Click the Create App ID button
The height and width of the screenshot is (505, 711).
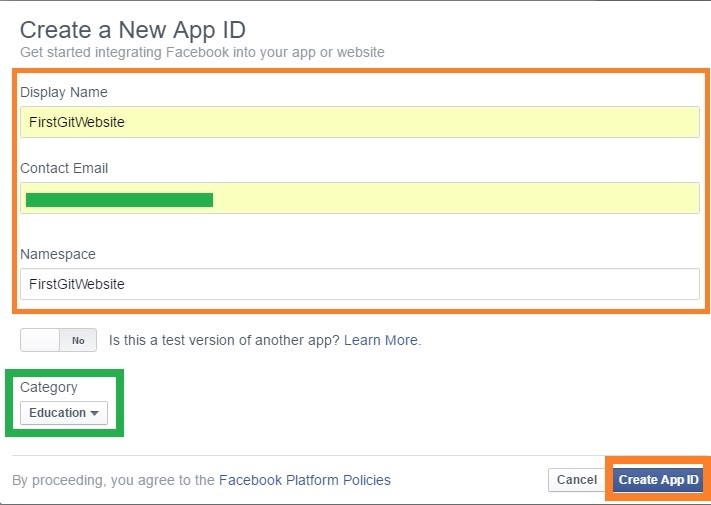(658, 480)
